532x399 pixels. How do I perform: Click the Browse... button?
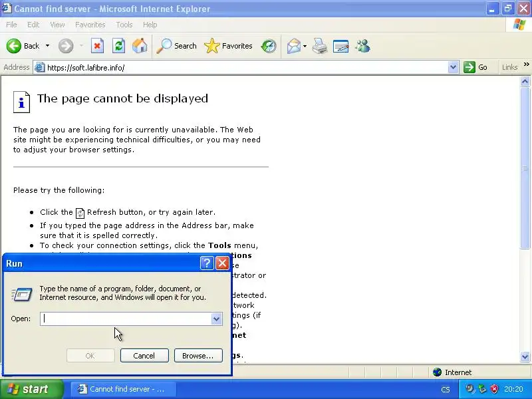click(x=198, y=356)
